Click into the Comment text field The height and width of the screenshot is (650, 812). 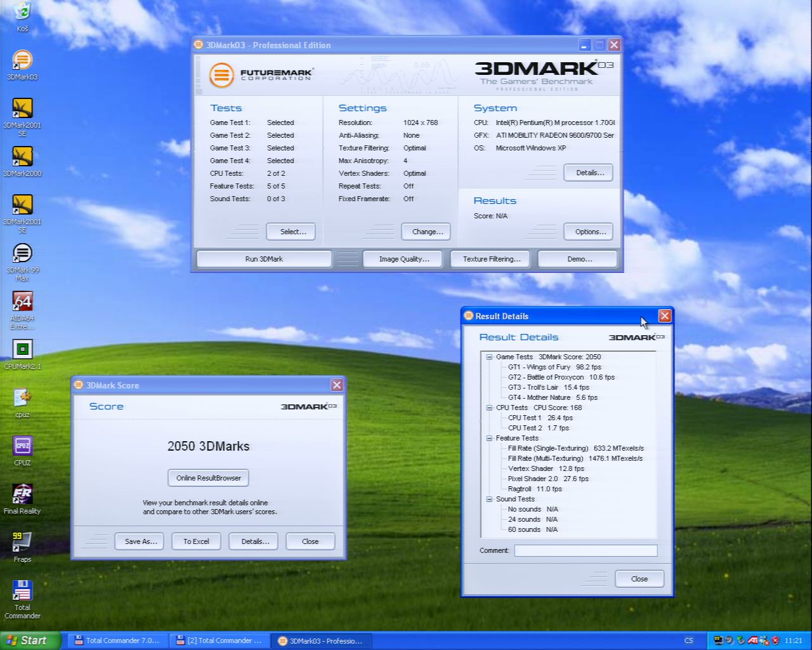[585, 550]
